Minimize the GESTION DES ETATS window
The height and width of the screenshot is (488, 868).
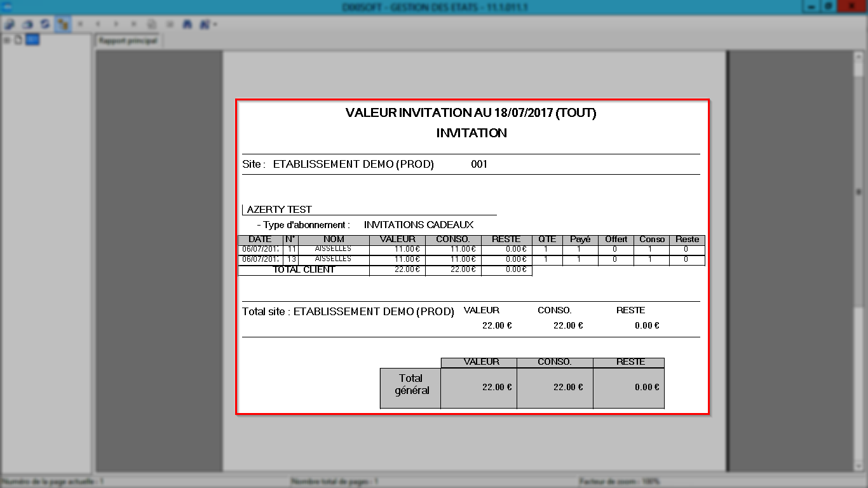[x=812, y=6]
